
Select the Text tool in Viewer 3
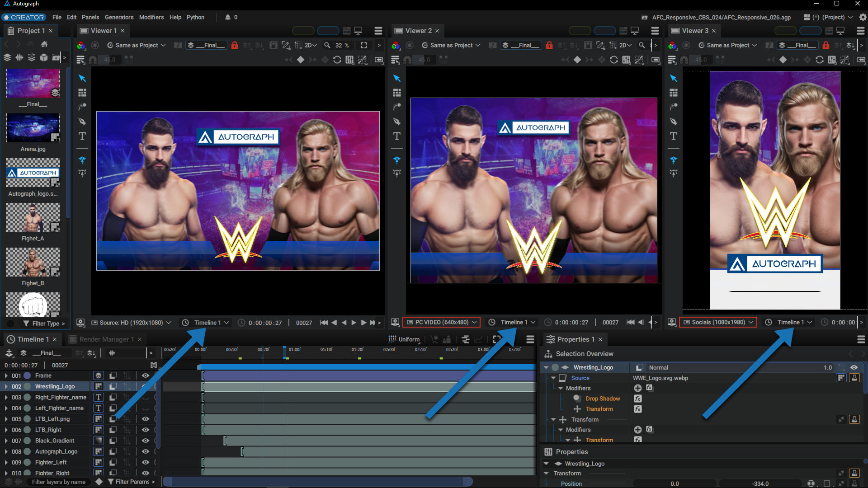[x=674, y=136]
